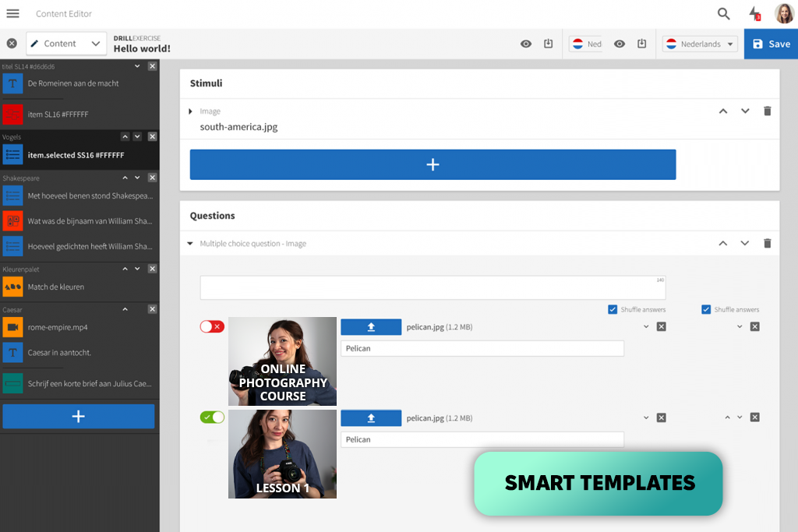The width and height of the screenshot is (798, 532).
Task: Delete the Multiple choice question
Action: tap(768, 243)
